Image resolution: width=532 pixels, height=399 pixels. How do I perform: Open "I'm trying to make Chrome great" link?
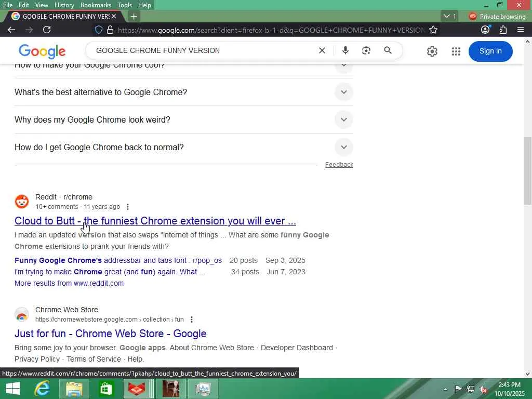coord(110,272)
